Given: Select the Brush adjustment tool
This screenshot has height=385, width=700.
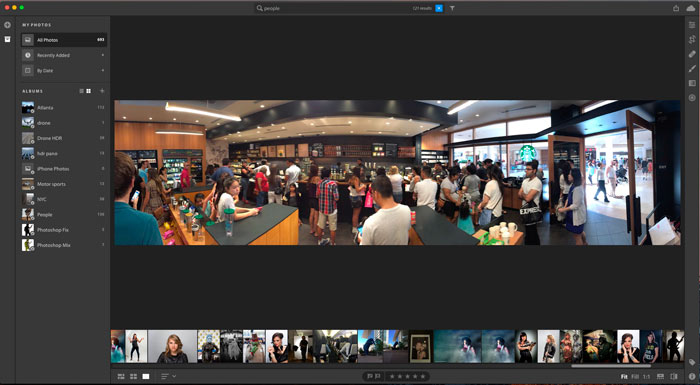Looking at the screenshot, I should click(692, 69).
